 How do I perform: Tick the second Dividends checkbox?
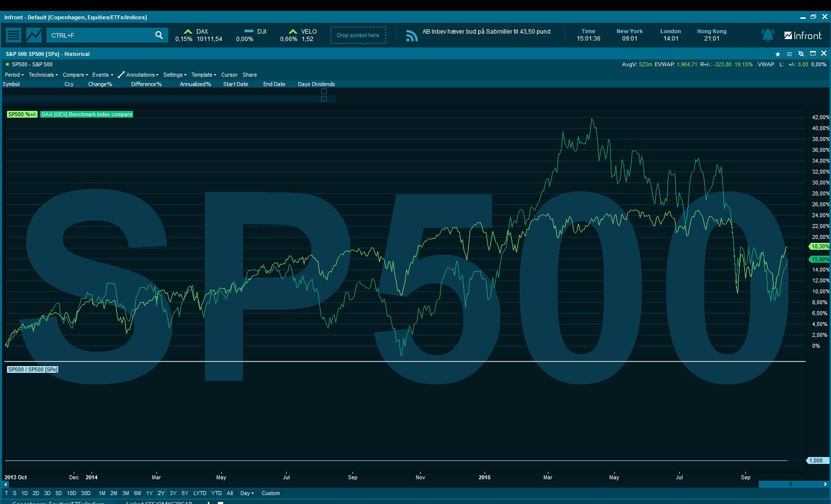point(324,99)
